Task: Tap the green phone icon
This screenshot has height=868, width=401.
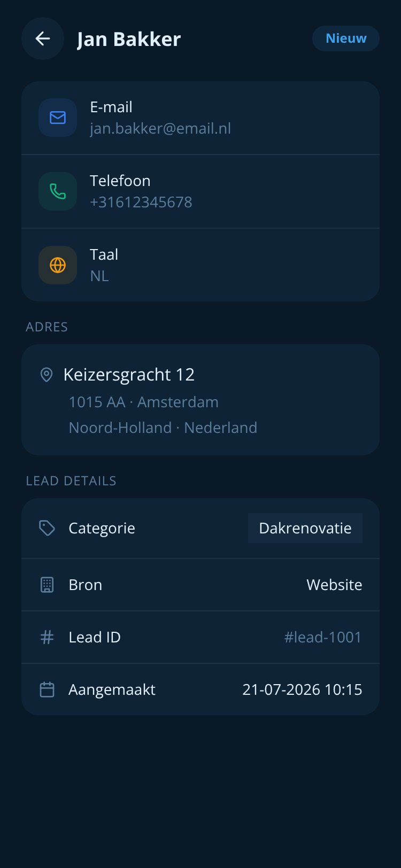Action: pyautogui.click(x=58, y=191)
